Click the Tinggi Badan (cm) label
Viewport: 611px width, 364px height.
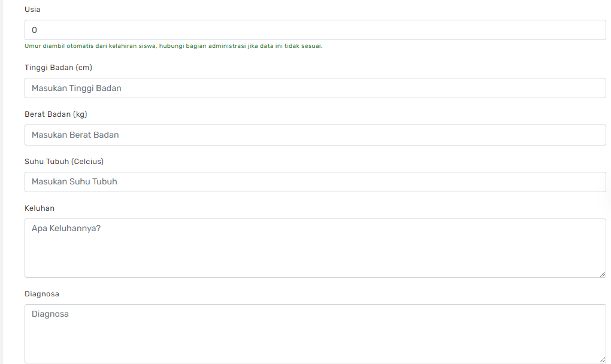pos(59,67)
